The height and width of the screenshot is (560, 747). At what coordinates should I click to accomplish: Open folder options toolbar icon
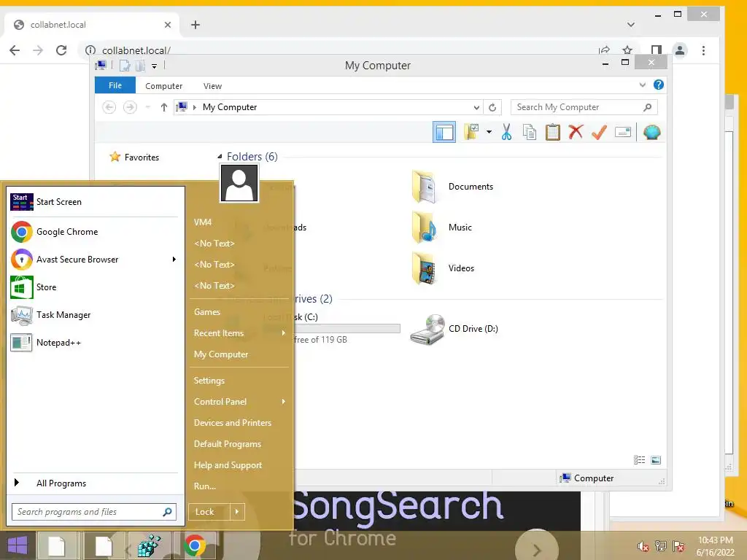pyautogui.click(x=472, y=132)
